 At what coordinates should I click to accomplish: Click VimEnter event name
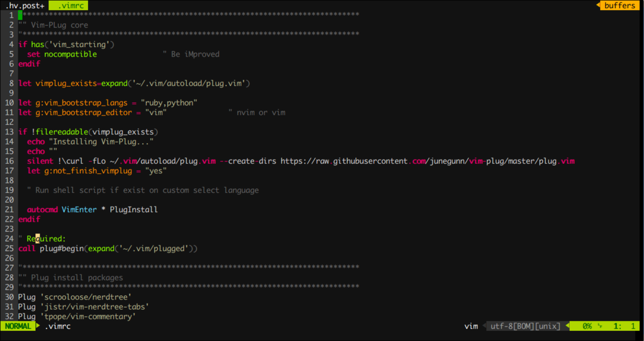(79, 210)
